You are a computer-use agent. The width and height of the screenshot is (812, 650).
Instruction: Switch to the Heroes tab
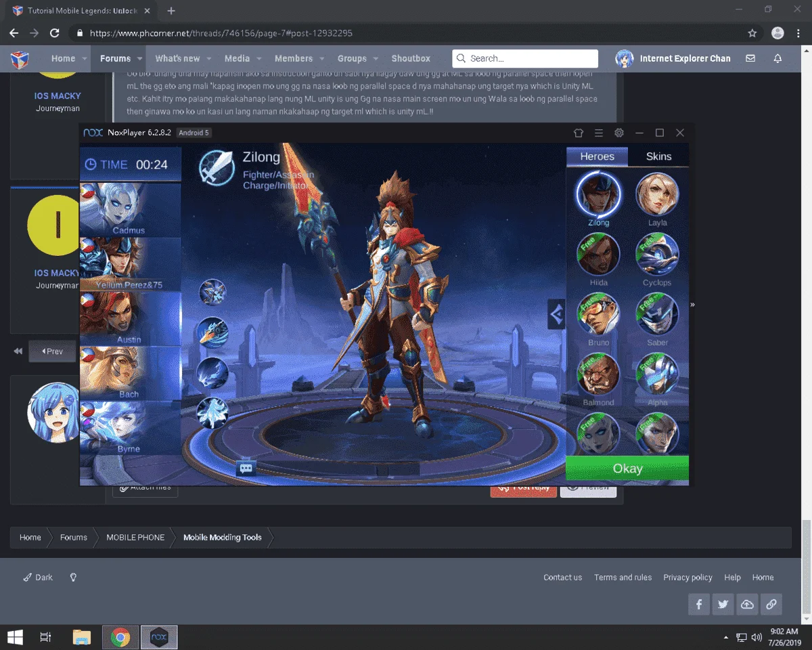click(x=597, y=156)
